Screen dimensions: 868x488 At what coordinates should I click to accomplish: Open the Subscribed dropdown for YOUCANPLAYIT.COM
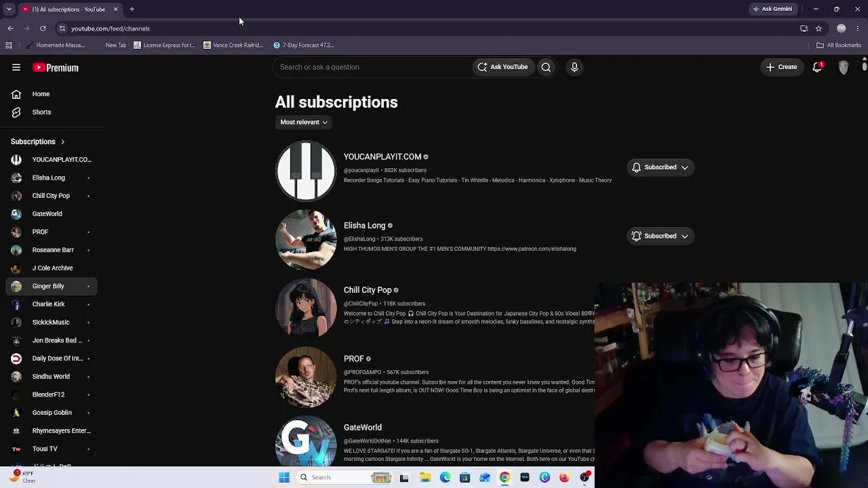[x=660, y=167]
